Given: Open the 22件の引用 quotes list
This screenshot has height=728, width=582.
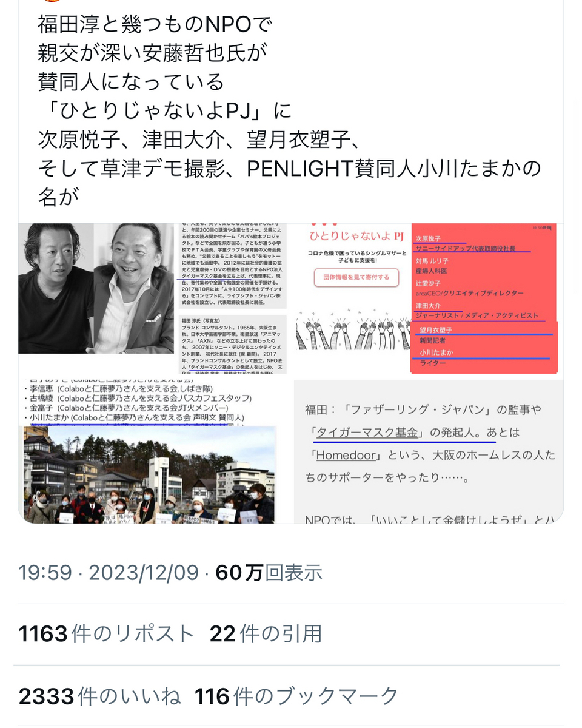Looking at the screenshot, I should coord(266,634).
